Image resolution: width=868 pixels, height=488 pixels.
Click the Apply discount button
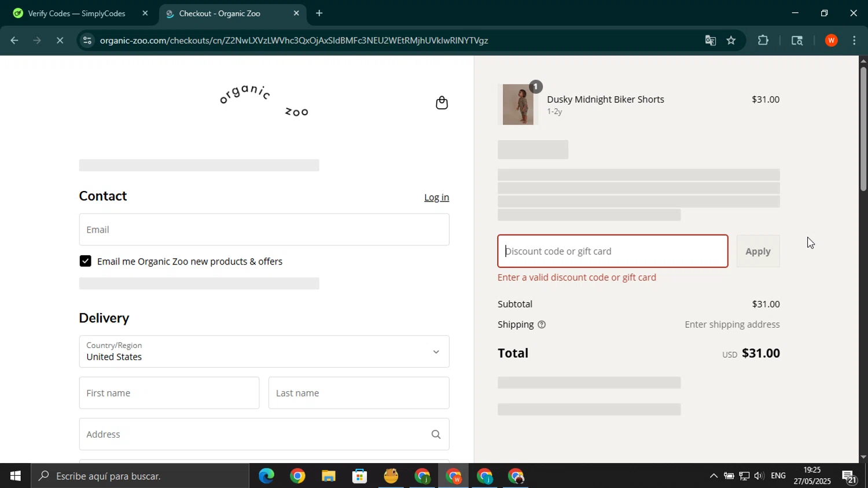pos(758,251)
